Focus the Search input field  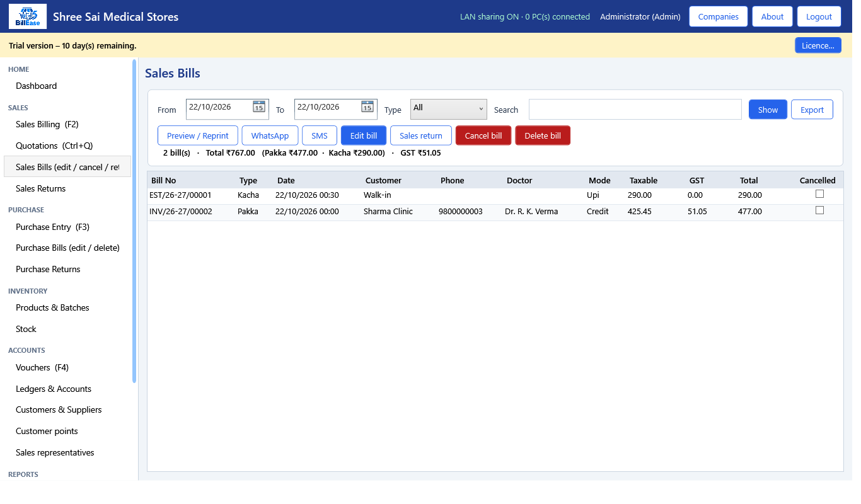pyautogui.click(x=635, y=109)
